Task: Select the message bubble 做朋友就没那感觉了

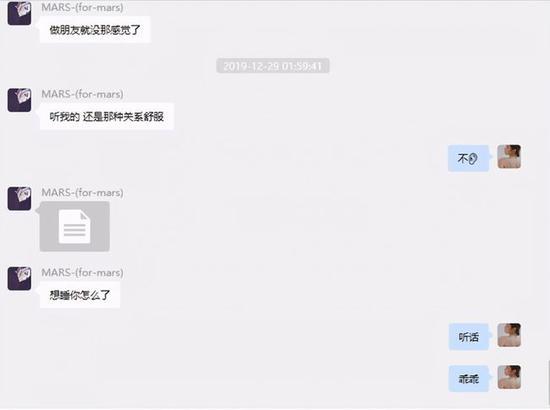Action: click(x=95, y=30)
